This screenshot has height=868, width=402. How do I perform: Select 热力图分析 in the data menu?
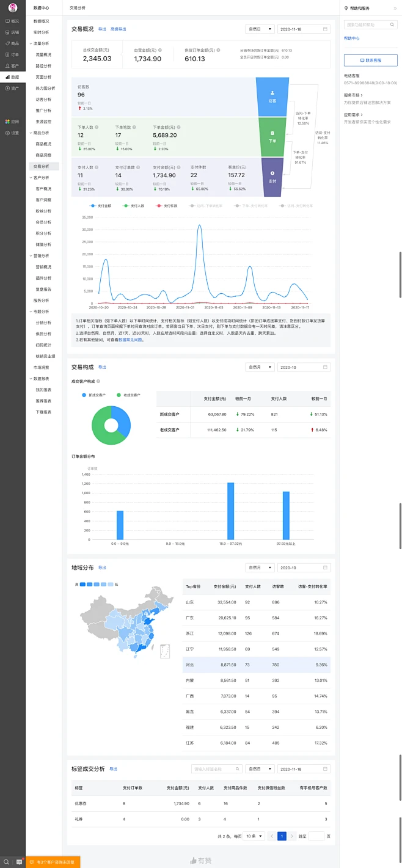[x=45, y=88]
